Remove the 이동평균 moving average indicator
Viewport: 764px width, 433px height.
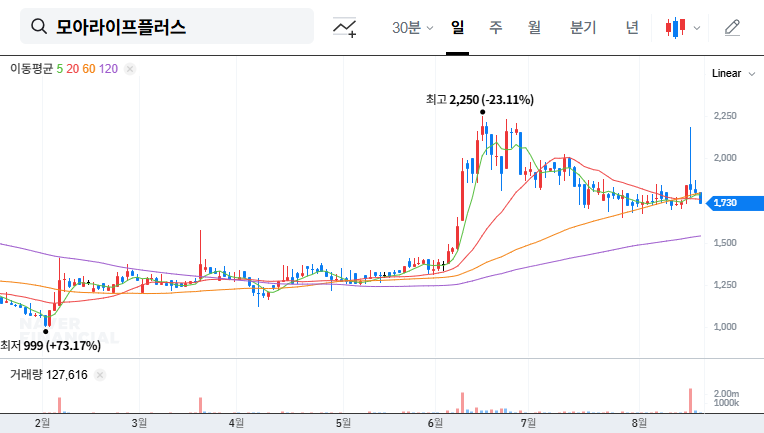[130, 69]
